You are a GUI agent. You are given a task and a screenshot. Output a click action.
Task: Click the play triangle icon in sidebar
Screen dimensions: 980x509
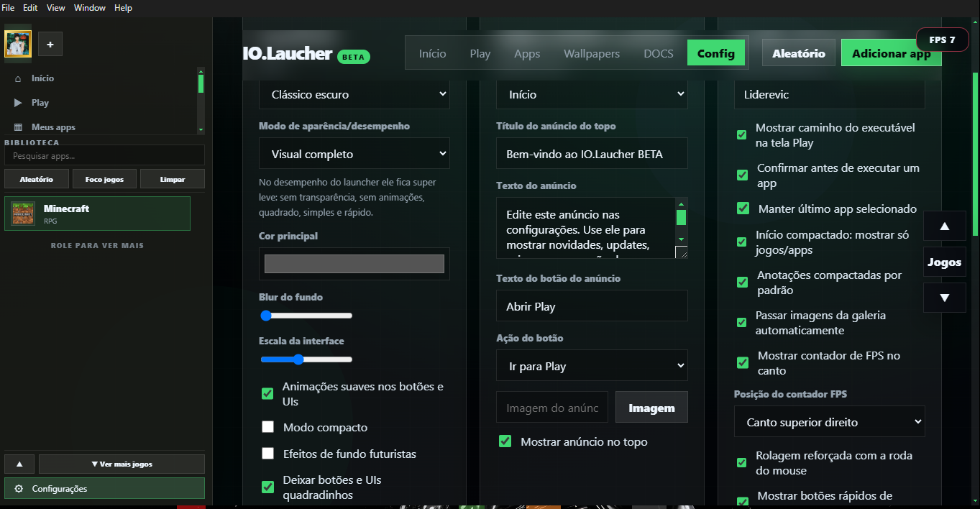point(18,103)
